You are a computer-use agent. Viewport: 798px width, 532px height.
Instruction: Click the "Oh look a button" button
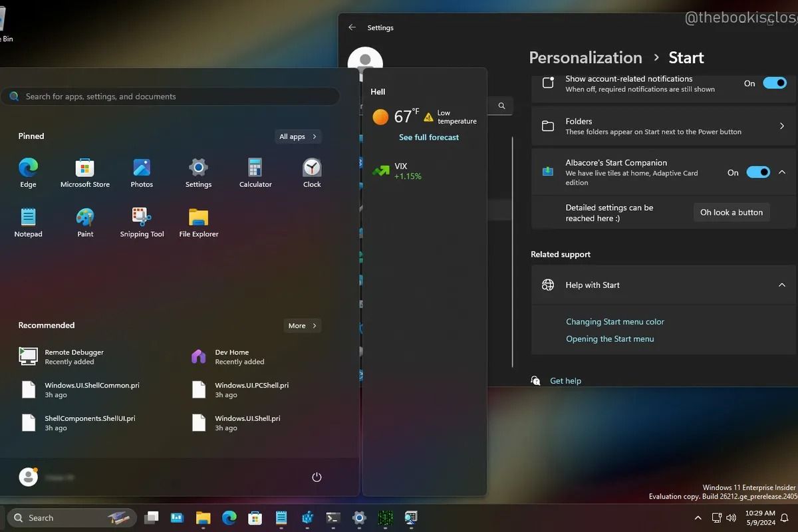tap(731, 212)
